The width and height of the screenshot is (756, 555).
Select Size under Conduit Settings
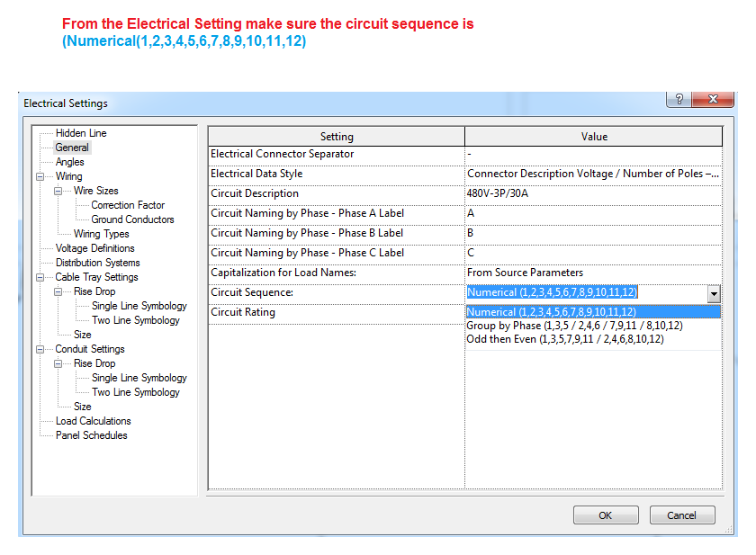tap(83, 407)
